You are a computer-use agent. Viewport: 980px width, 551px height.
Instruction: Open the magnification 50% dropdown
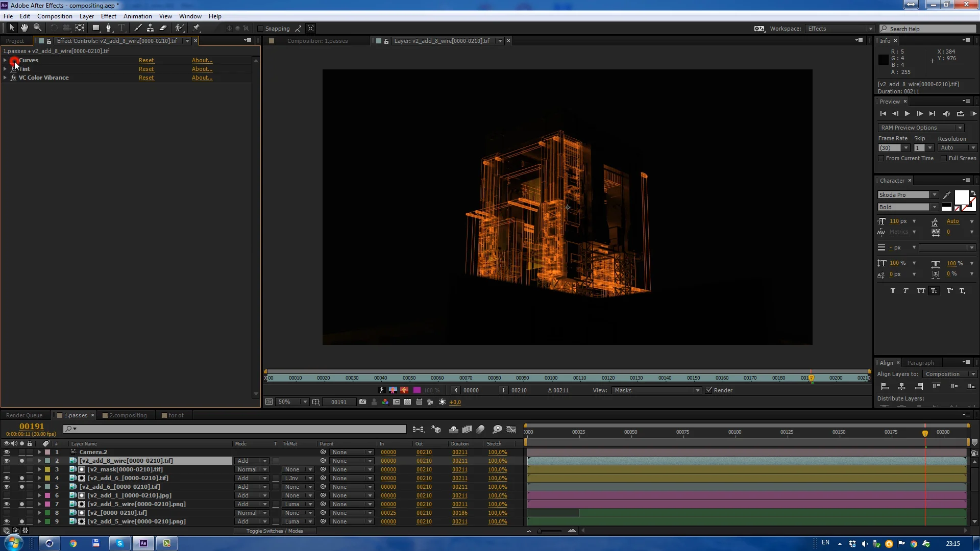click(x=292, y=402)
